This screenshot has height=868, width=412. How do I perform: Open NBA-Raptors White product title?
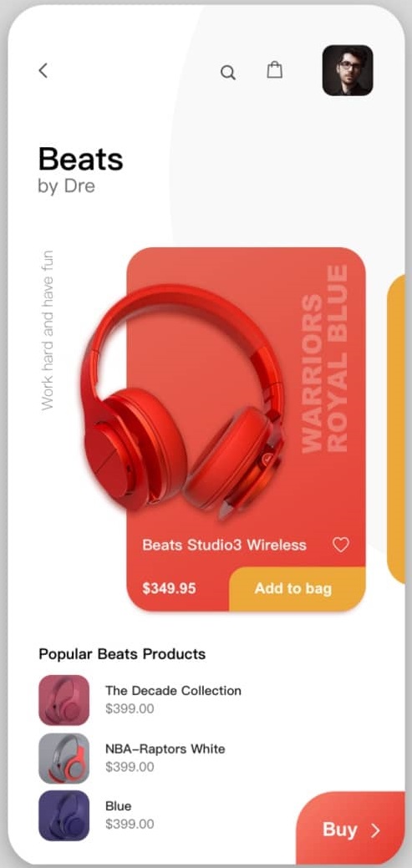(x=165, y=749)
